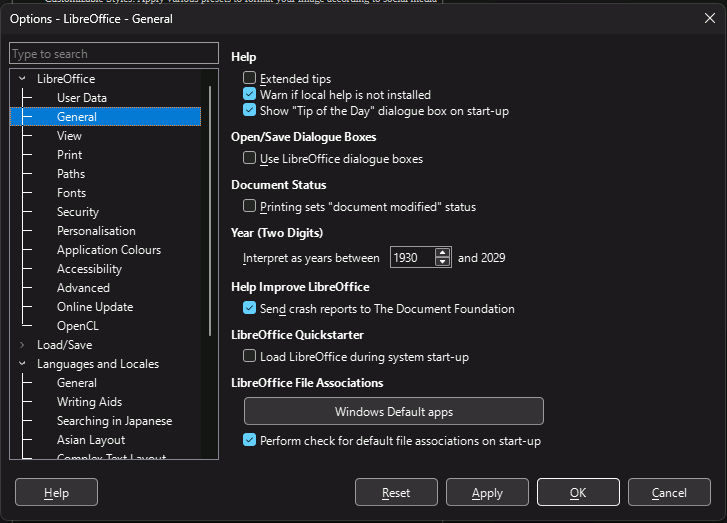Open the Windows Default apps button
Screen dimensions: 727x523
[394, 411]
